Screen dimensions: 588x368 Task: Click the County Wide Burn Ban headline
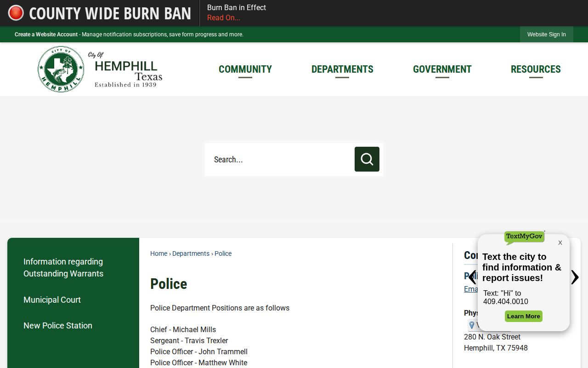pyautogui.click(x=110, y=13)
